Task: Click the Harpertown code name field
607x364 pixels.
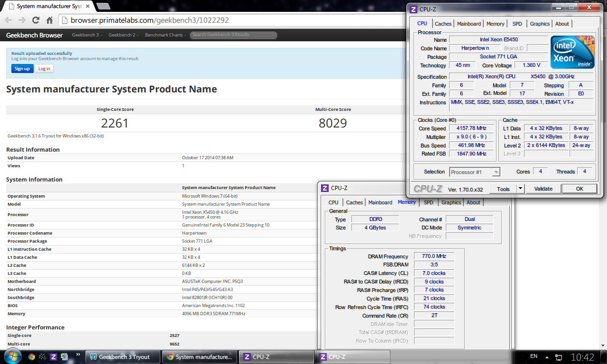Action: [x=475, y=48]
